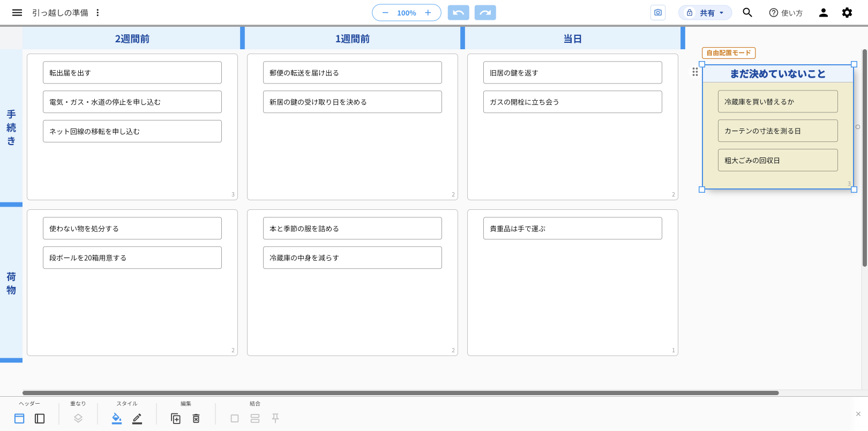Open the pen line color tool
868x431 pixels.
click(137, 418)
